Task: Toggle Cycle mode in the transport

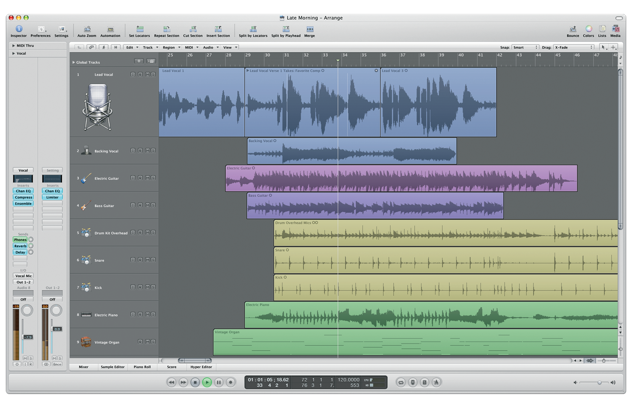Action: click(x=401, y=382)
